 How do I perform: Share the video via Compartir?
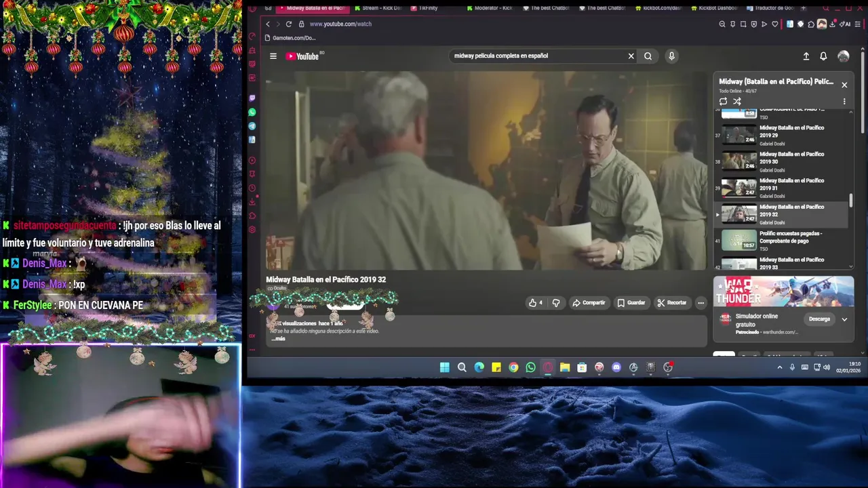point(589,303)
